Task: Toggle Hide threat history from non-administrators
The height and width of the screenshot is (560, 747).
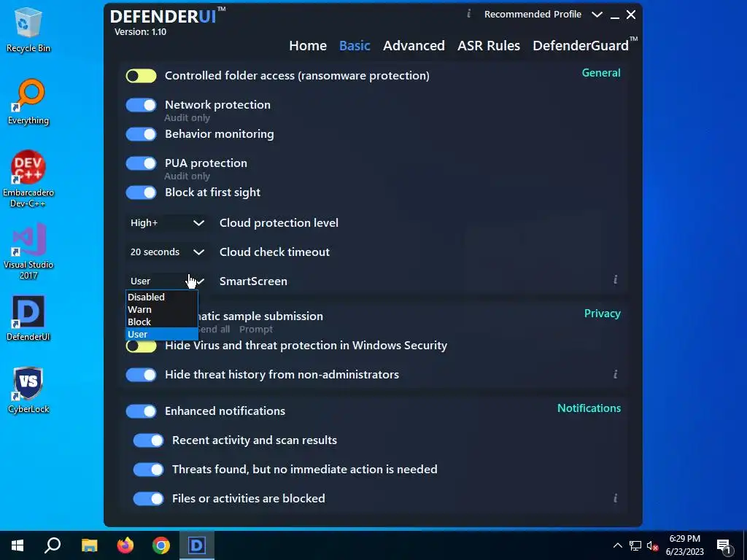Action: coord(141,375)
